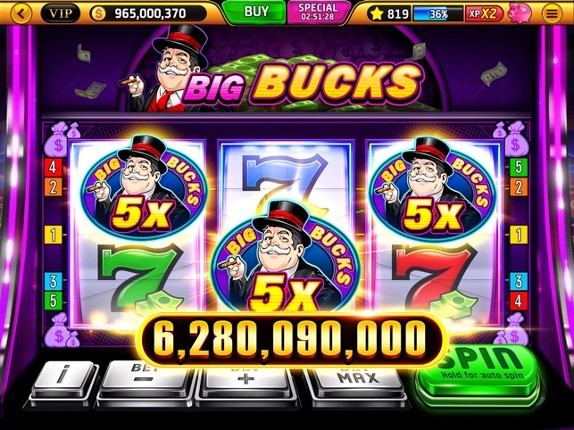Open the VIP badge

61,14
